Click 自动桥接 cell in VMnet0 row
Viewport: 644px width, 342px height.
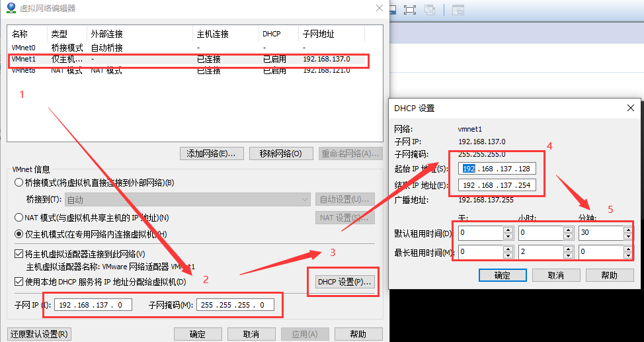click(x=107, y=48)
